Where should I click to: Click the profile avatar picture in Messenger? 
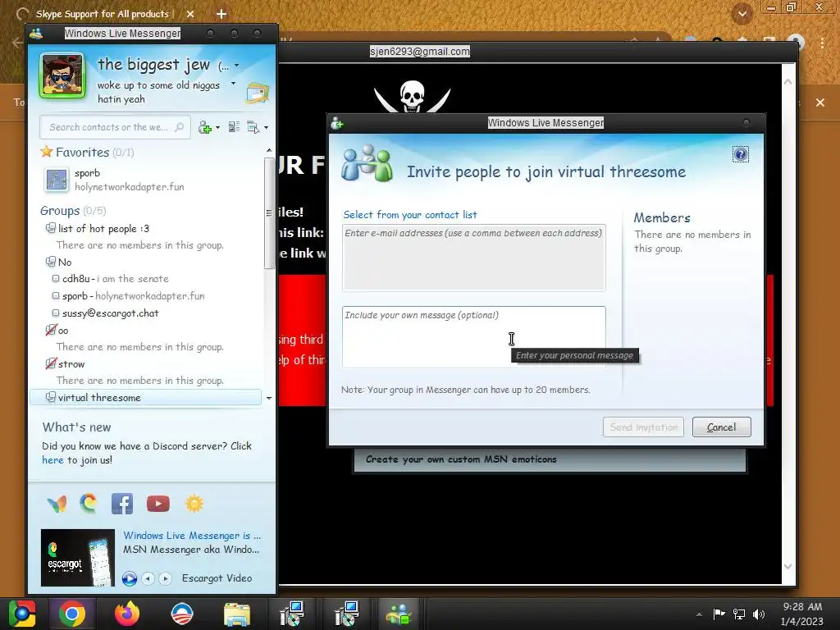(x=62, y=75)
